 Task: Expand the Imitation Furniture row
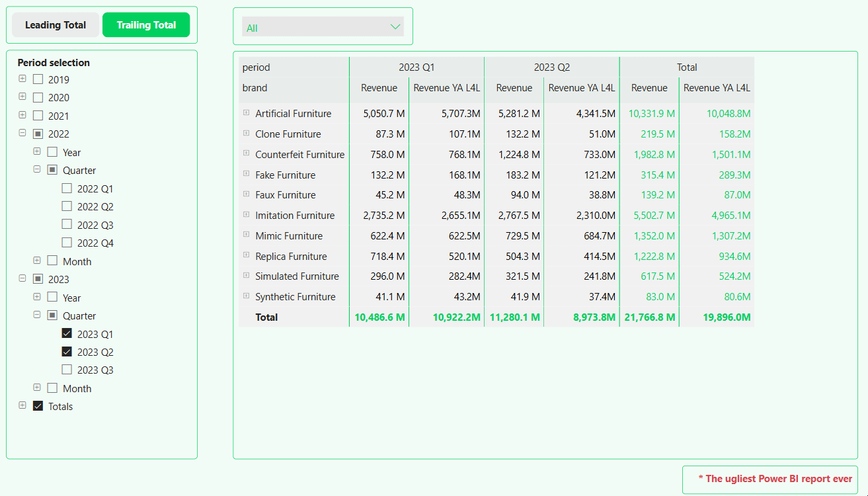tap(247, 215)
